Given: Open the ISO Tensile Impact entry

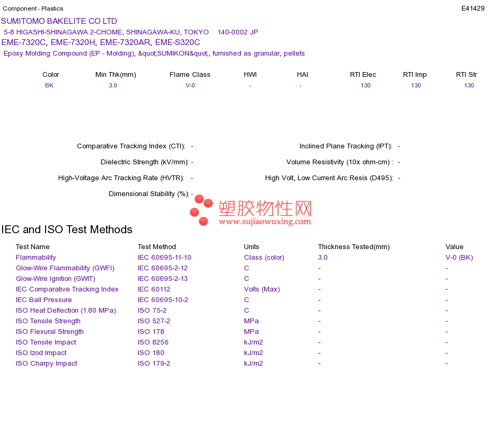Looking at the screenshot, I should 46,342.
